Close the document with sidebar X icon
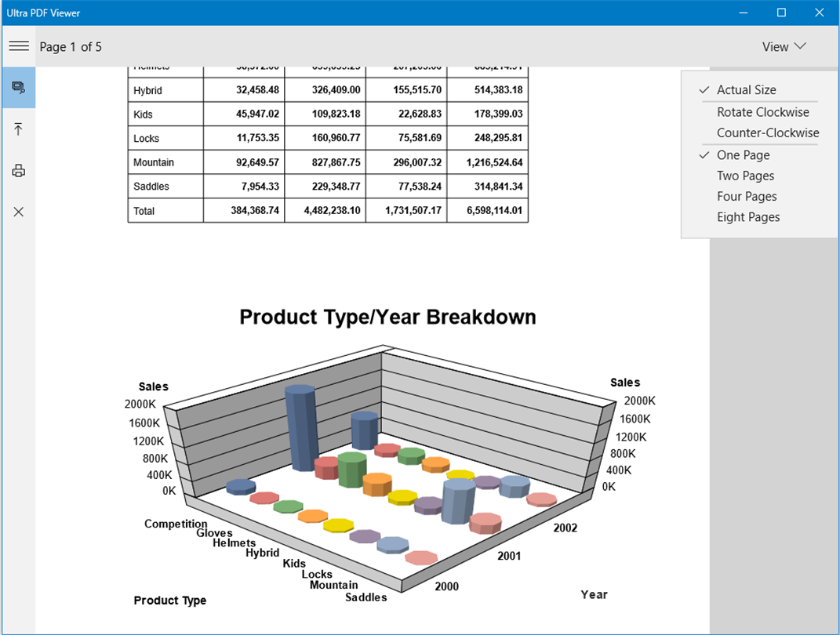The height and width of the screenshot is (635, 840). (x=19, y=212)
